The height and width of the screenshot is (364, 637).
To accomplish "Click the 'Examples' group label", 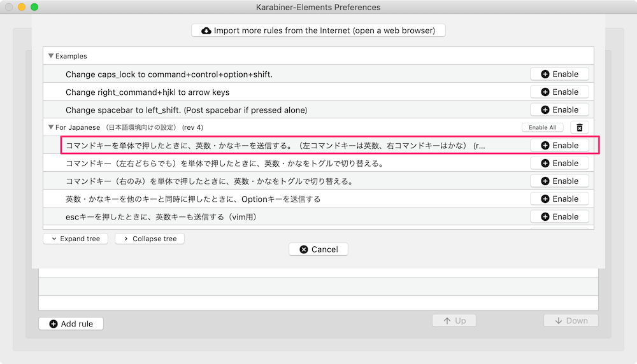I will click(x=71, y=56).
